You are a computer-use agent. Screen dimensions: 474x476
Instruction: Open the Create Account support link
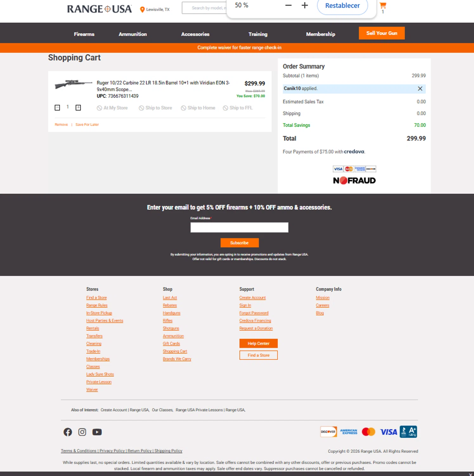click(x=252, y=298)
